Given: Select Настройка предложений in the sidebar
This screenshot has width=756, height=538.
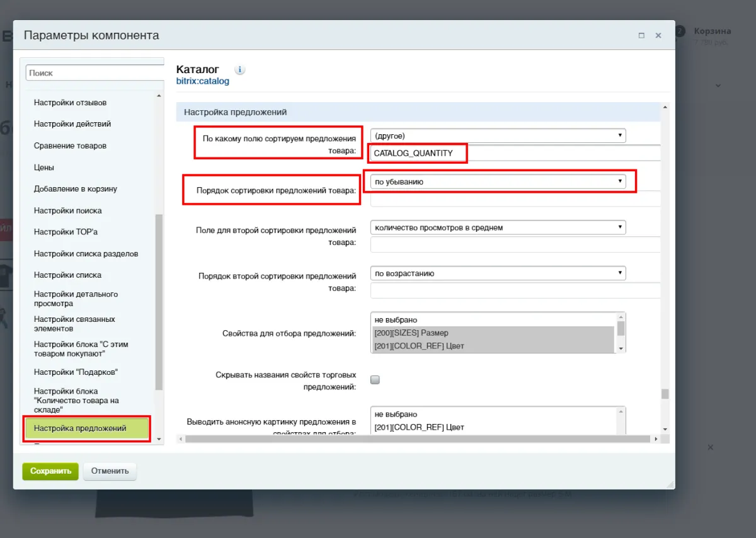Looking at the screenshot, I should pyautogui.click(x=86, y=428).
